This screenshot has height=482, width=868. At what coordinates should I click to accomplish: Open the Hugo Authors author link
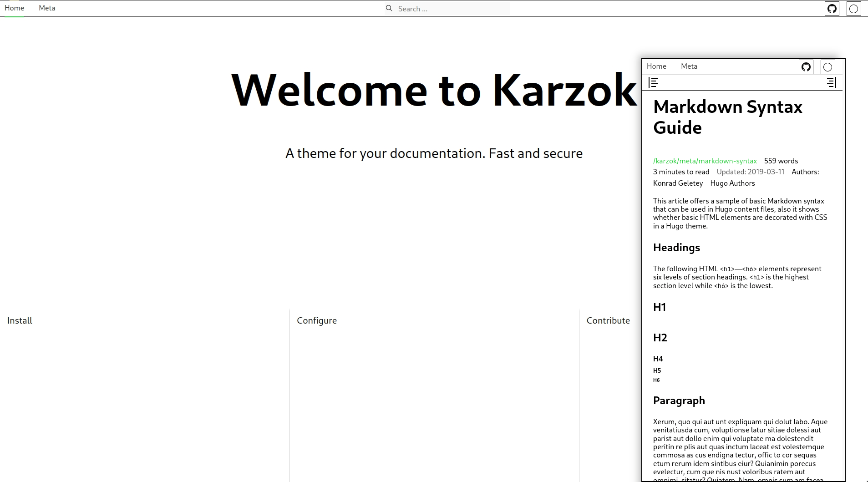732,183
